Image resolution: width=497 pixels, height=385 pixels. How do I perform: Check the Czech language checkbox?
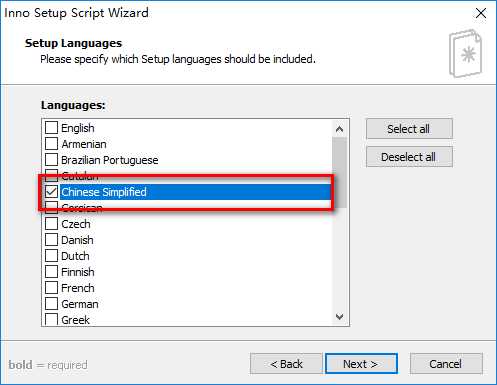[51, 223]
